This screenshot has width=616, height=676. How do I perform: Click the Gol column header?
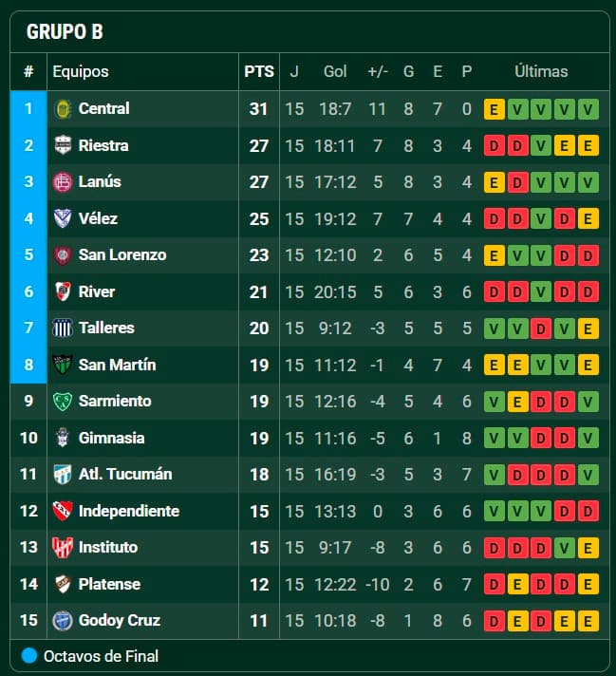click(x=335, y=71)
